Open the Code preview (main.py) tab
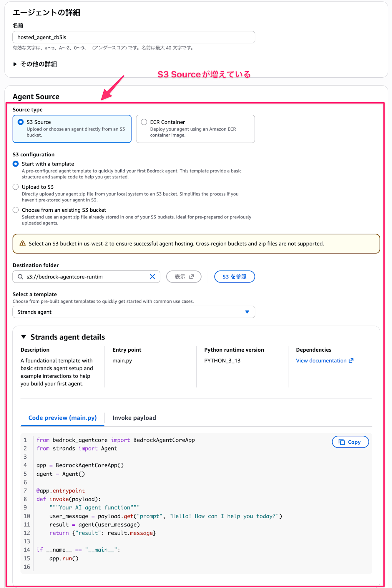 (x=62, y=418)
